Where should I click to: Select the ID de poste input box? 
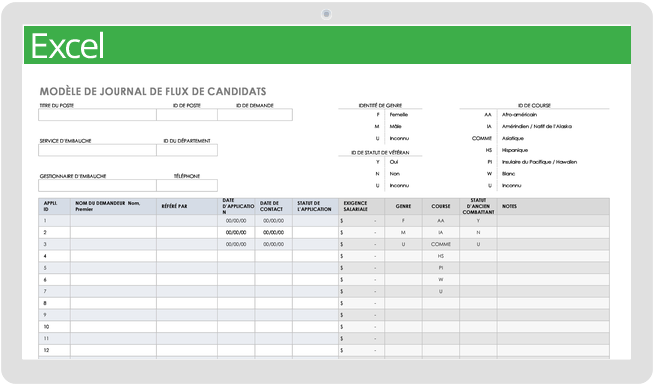click(187, 115)
